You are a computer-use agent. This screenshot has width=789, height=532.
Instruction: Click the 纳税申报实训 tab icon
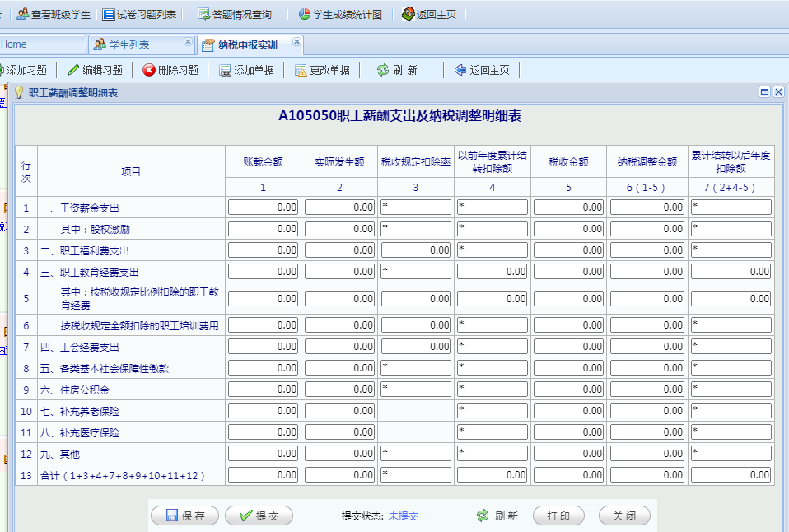[208, 45]
